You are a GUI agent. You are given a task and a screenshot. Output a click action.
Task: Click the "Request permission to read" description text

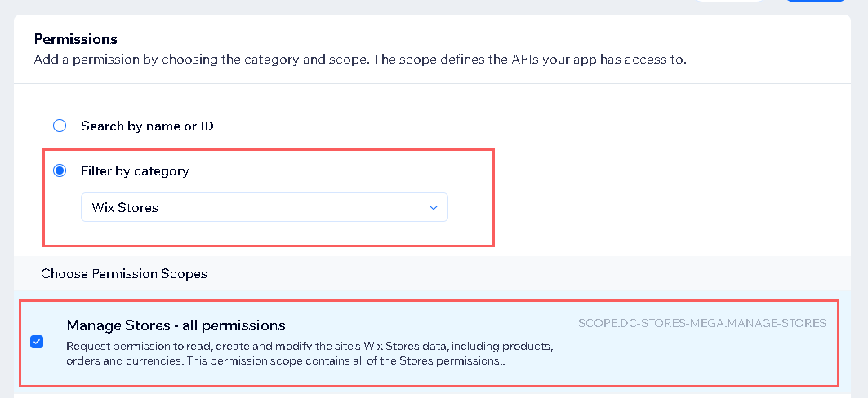click(310, 352)
